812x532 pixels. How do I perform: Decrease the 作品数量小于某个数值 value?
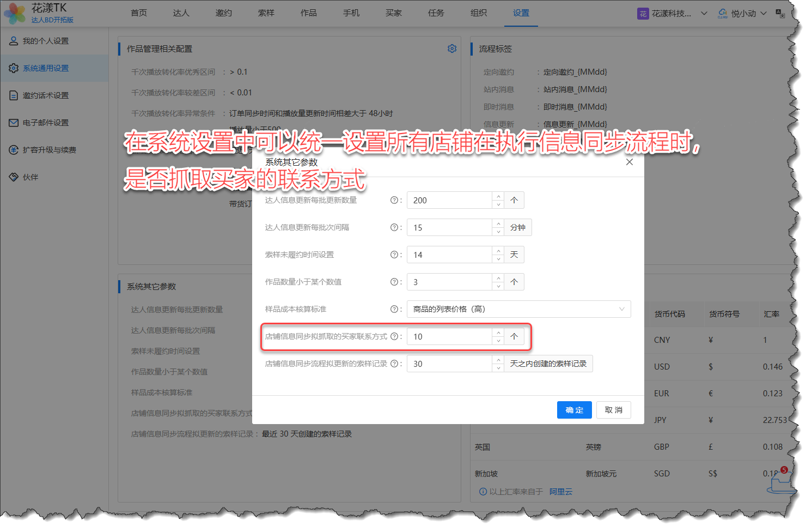click(x=498, y=286)
